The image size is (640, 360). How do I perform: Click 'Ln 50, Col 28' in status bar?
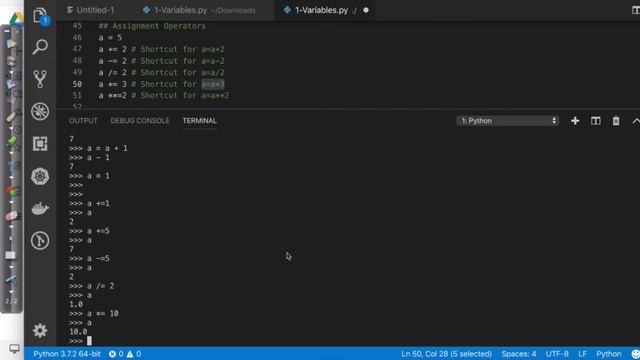pyautogui.click(x=446, y=354)
